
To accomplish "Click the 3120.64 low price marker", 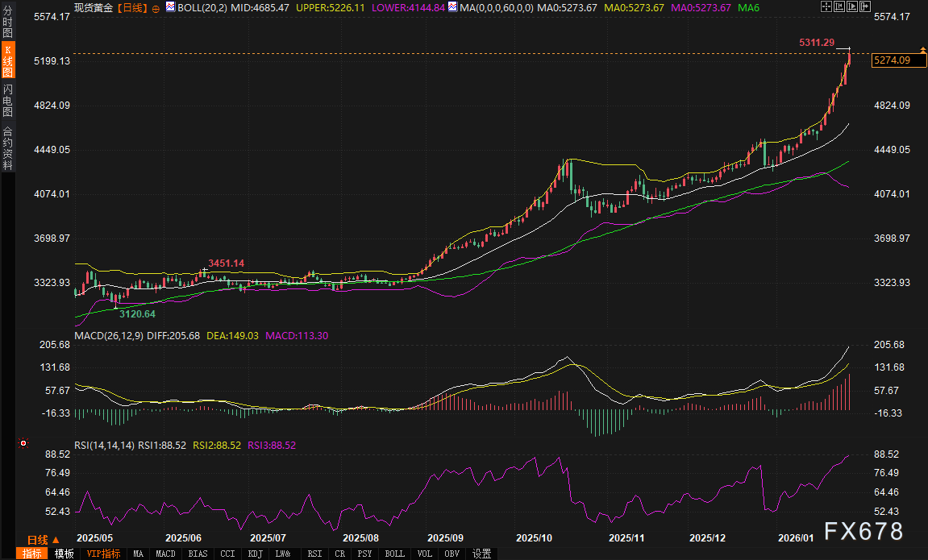I will pos(137,313).
